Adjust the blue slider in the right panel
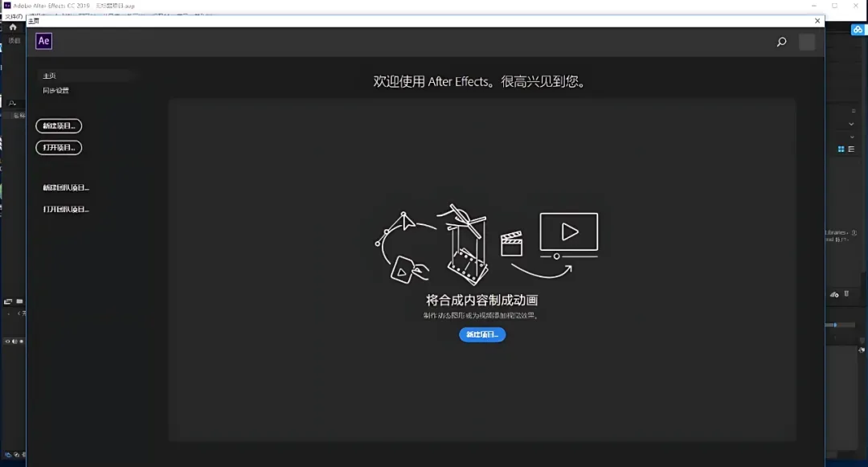 point(835,325)
